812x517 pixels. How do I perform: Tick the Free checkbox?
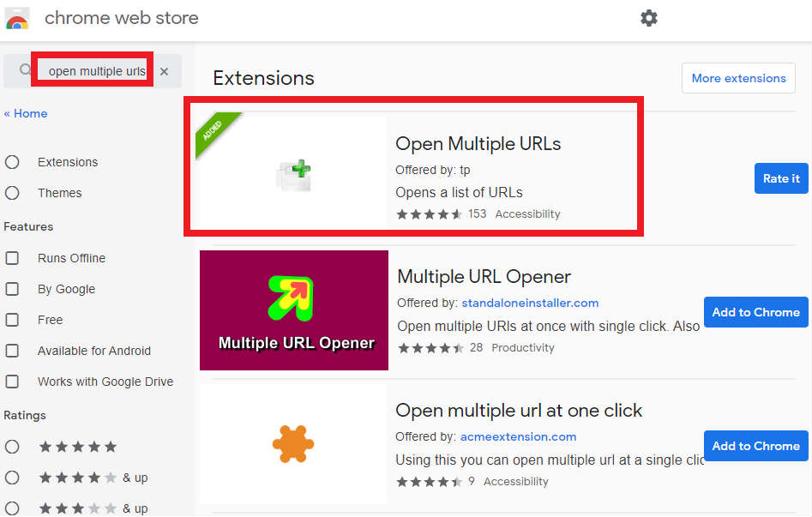(x=12, y=320)
